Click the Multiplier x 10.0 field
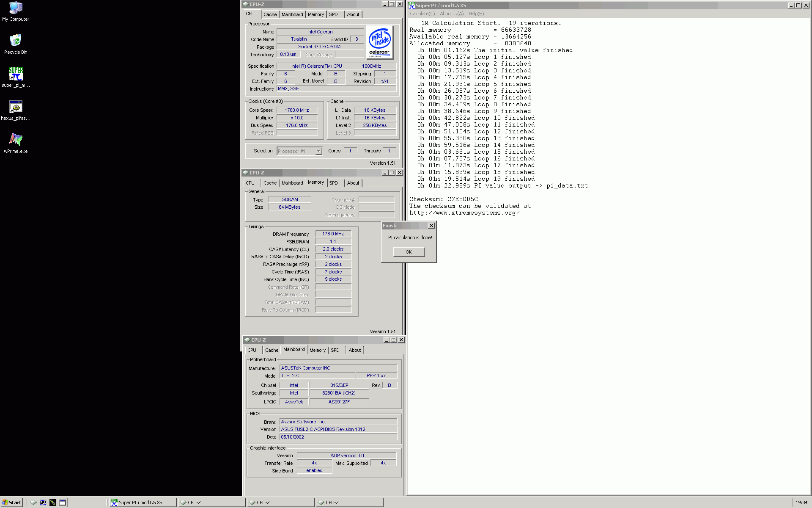 click(297, 118)
